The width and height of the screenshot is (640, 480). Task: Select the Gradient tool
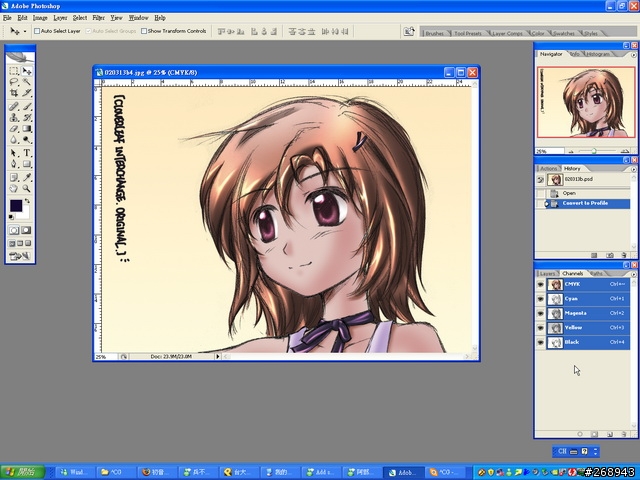coord(27,129)
